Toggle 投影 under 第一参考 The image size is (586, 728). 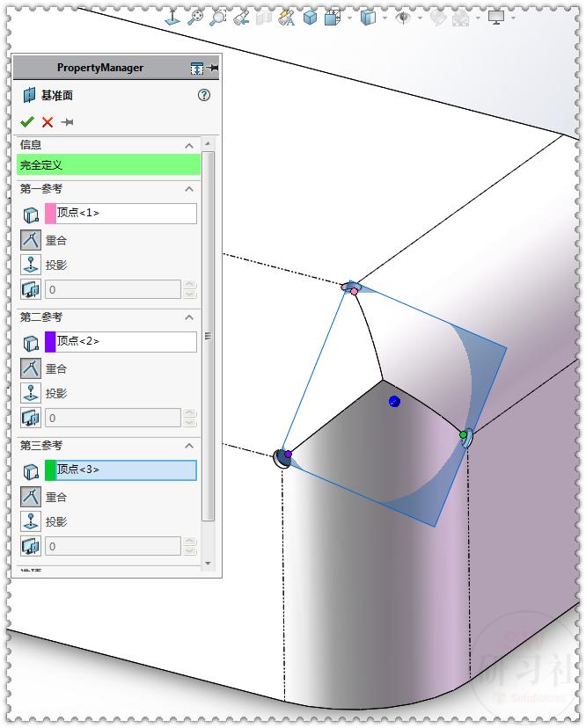31,265
